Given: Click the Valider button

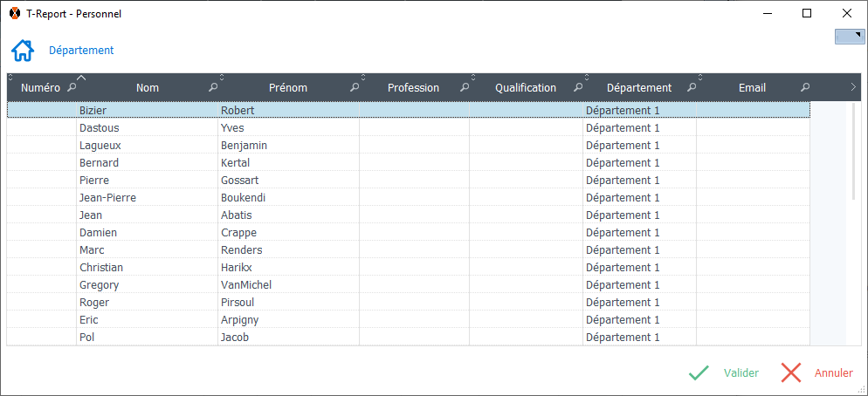Looking at the screenshot, I should 724,373.
